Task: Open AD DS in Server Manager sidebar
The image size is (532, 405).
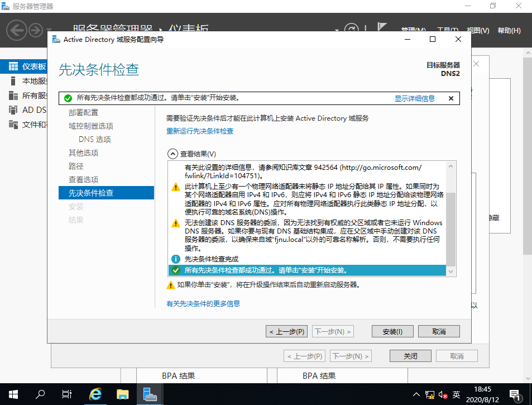Action: tap(24, 110)
